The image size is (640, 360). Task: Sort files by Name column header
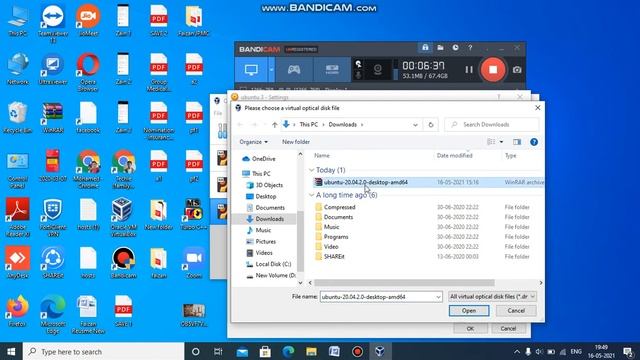322,156
